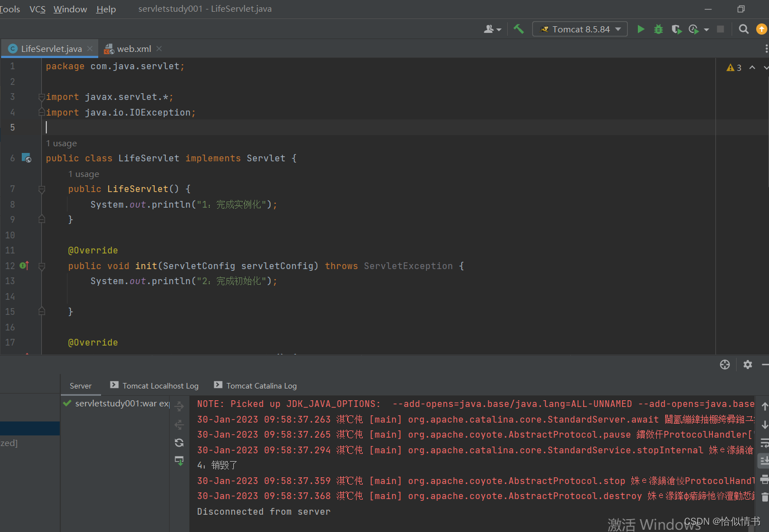Click the first @Override annotation on line 11

[x=93, y=251]
